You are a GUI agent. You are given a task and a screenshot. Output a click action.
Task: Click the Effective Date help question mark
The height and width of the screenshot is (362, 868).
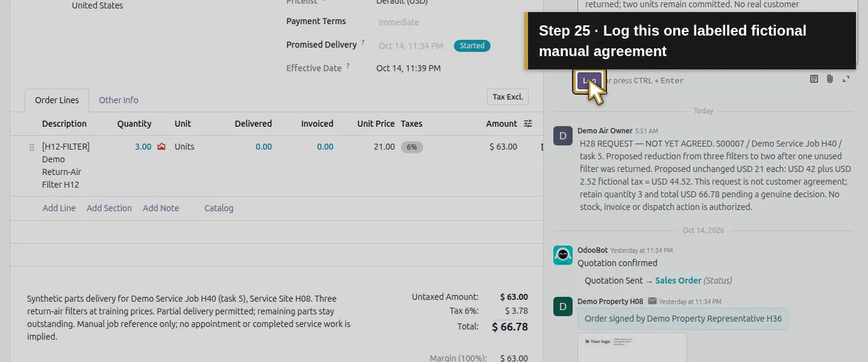[348, 66]
